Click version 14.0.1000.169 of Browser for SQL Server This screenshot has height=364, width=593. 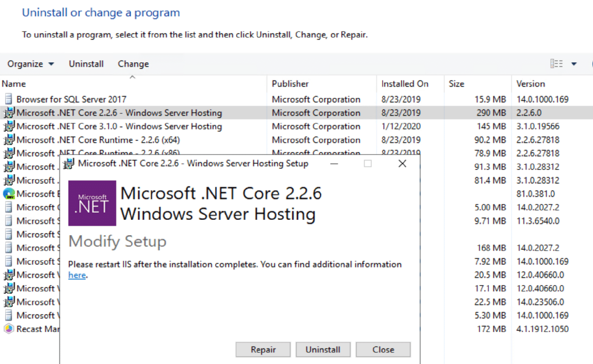click(x=543, y=99)
